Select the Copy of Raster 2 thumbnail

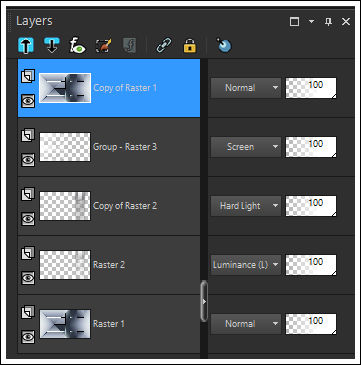(x=65, y=206)
